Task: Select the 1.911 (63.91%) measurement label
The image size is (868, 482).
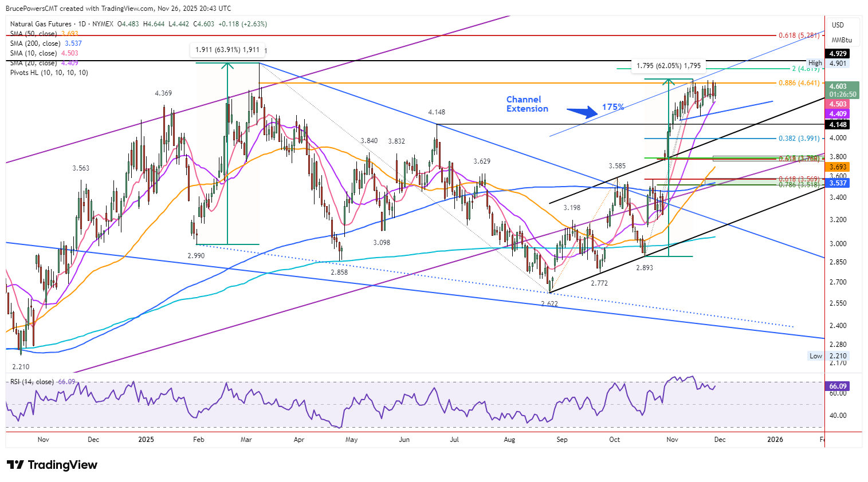Action: coord(227,50)
